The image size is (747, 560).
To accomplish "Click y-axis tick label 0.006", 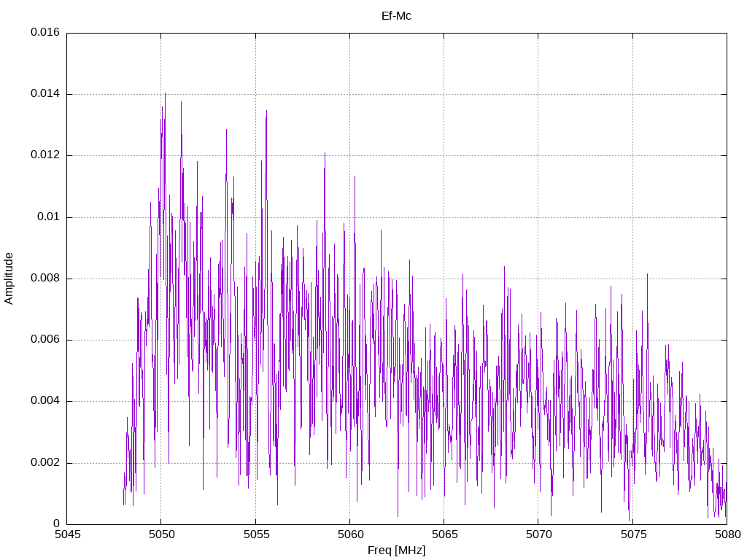I will (x=45, y=340).
